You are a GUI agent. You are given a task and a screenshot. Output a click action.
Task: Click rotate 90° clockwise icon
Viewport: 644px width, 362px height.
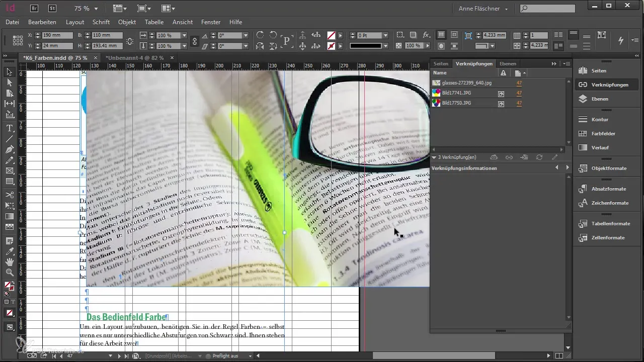point(260,35)
